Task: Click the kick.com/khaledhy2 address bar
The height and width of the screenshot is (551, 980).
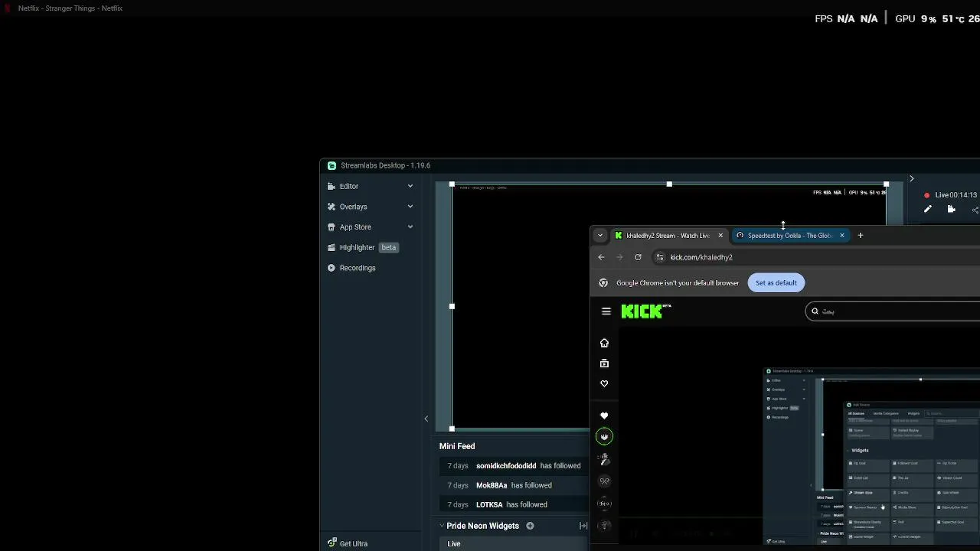Action: pyautogui.click(x=815, y=257)
